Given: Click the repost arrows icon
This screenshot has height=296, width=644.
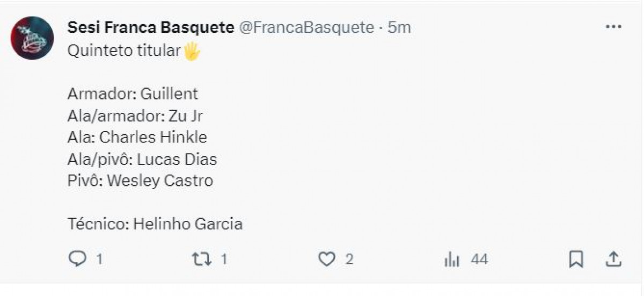Looking at the screenshot, I should (201, 260).
